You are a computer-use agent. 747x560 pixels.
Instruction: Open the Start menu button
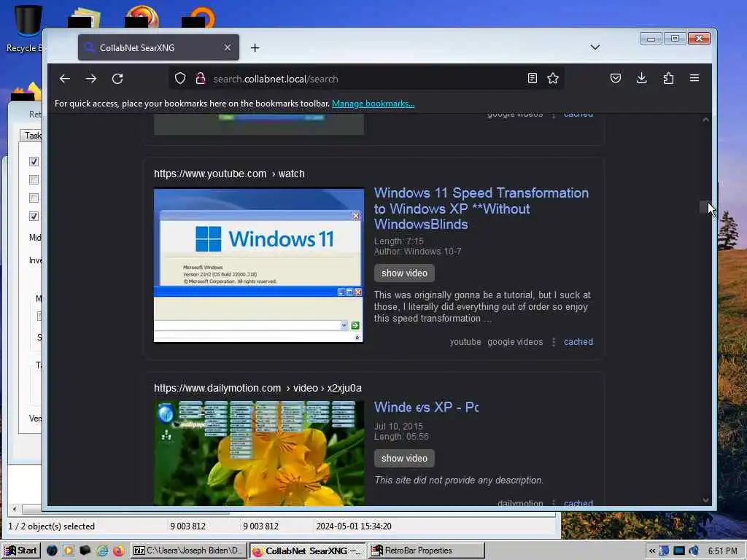coord(21,551)
